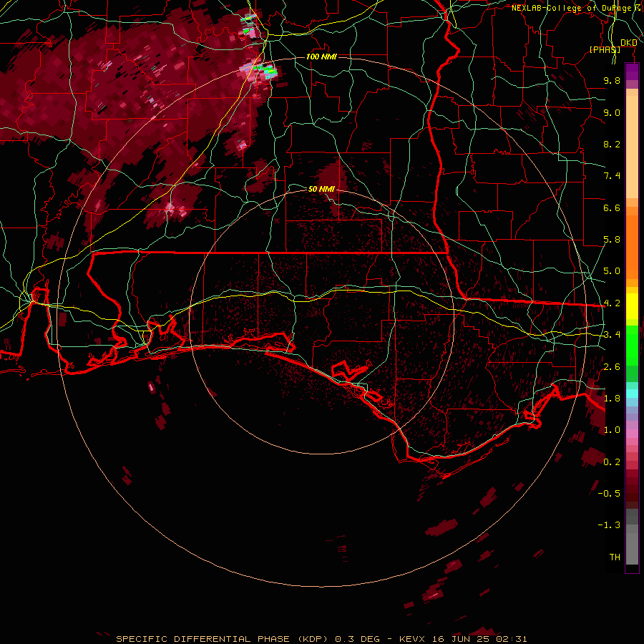Pick the cyan segment of the color bar
This screenshot has width=644, height=644.
pos(632,394)
